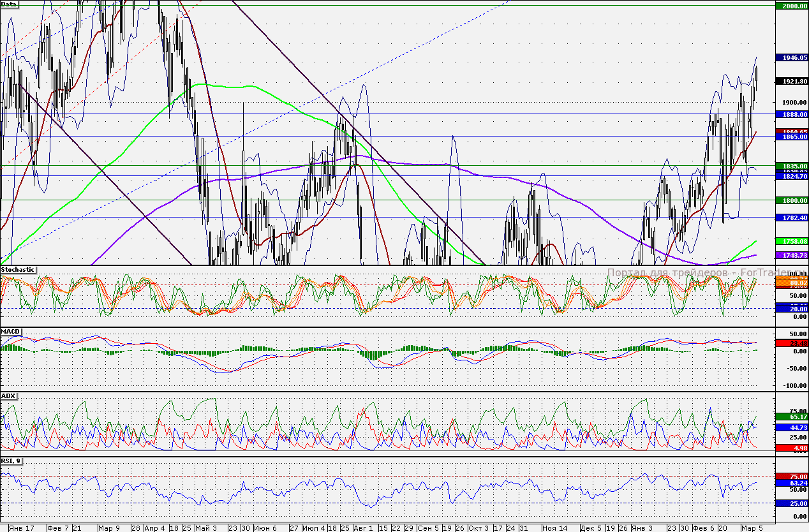Click the Фев 7 date label
Viewport: 809px width, 532px height.
click(59, 528)
